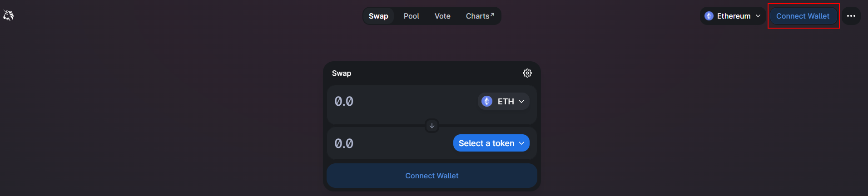Click the Uniswap unicorn logo
The image size is (868, 196).
pyautogui.click(x=9, y=16)
